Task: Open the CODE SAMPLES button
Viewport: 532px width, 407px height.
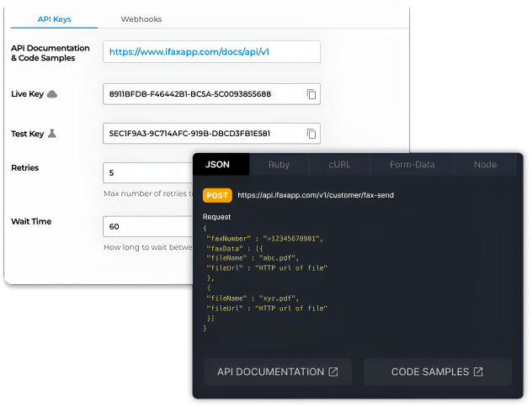Action: pyautogui.click(x=438, y=372)
